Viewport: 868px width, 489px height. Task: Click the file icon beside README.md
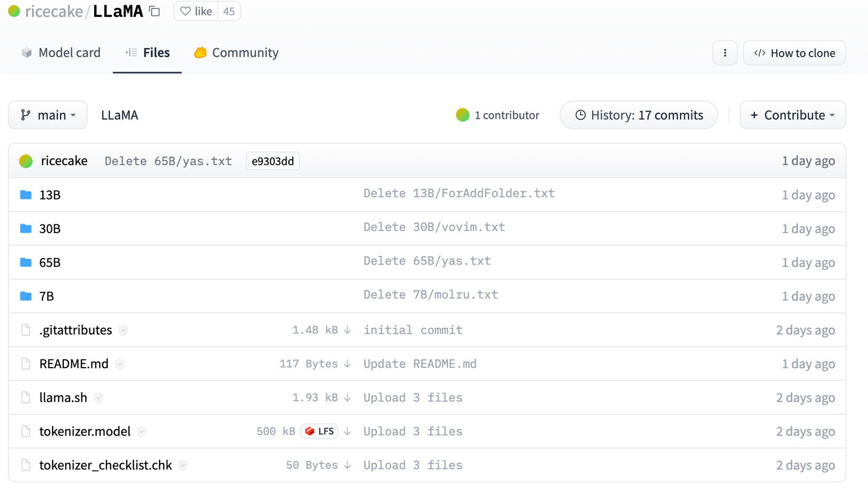pos(26,363)
